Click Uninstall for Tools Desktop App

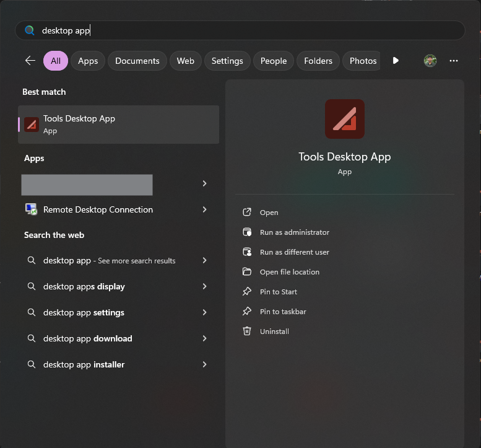(274, 332)
